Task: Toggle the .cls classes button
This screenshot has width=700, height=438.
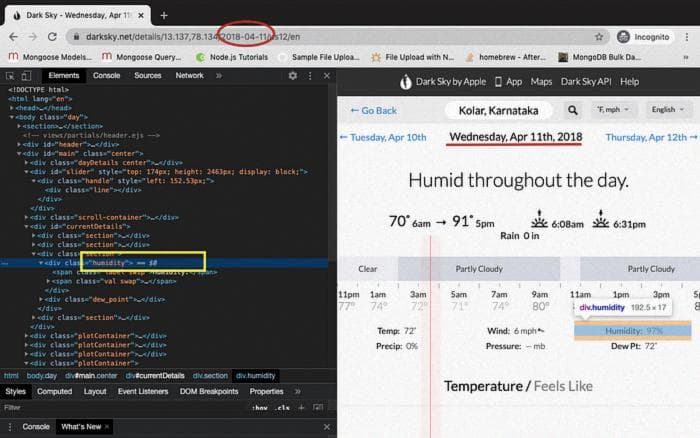Action: [x=283, y=408]
